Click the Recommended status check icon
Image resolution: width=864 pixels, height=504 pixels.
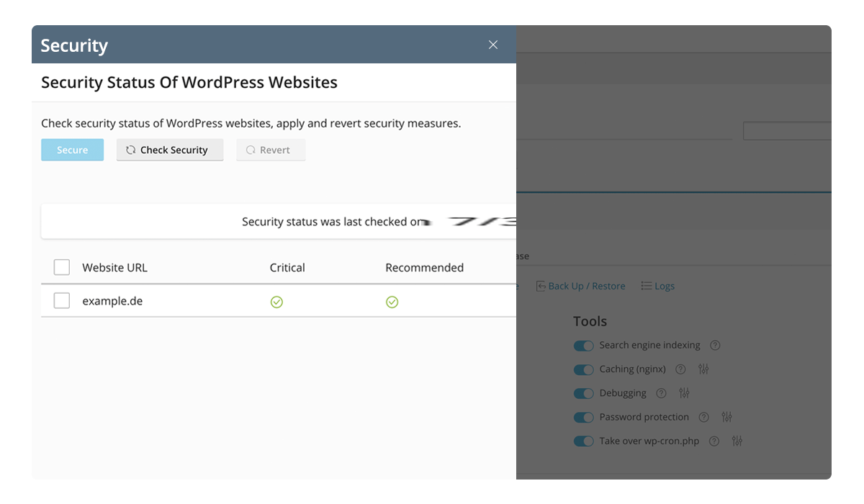click(392, 302)
